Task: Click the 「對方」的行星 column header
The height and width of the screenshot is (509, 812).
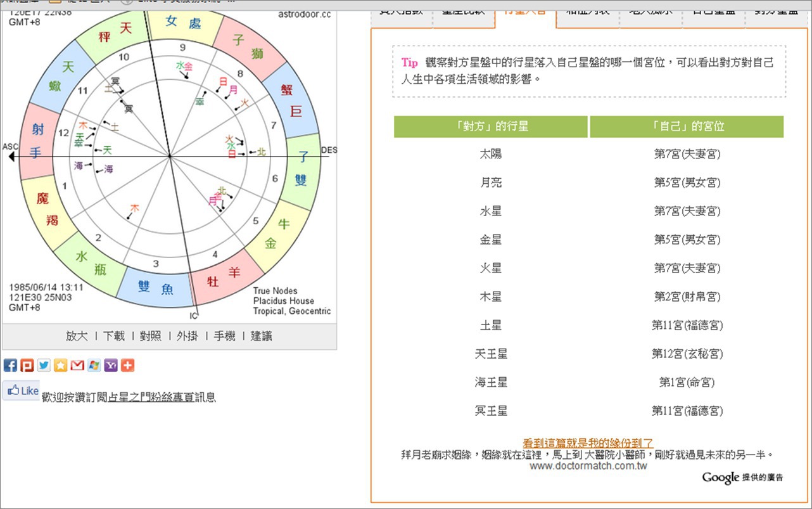Action: click(491, 126)
